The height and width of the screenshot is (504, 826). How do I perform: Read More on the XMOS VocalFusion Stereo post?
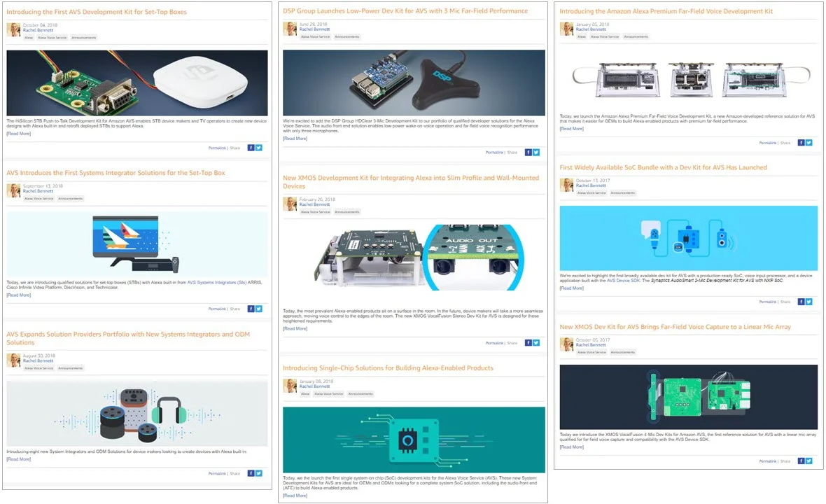[295, 328]
